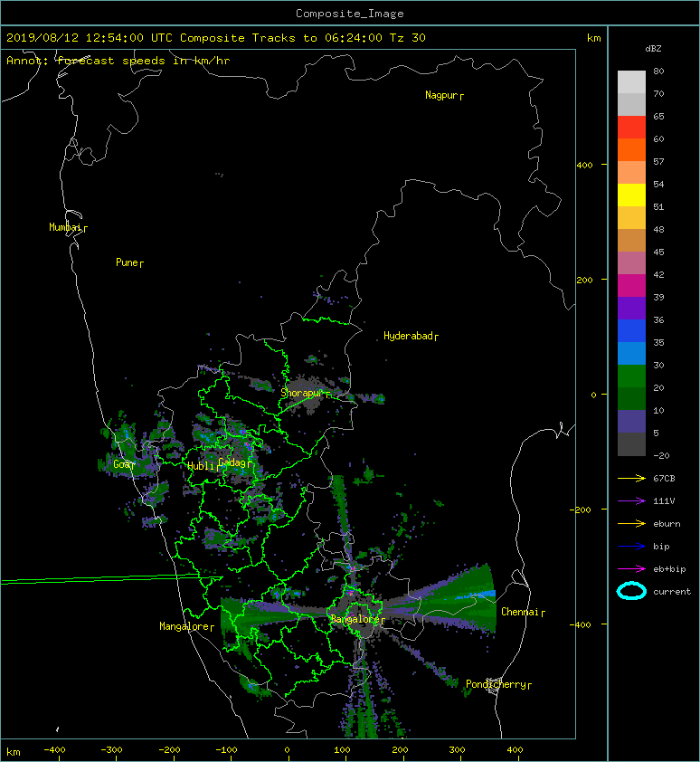The width and height of the screenshot is (700, 762).
Task: Click the 'Annot: forecast speeds in km/hr' annotation
Action: pos(118,61)
